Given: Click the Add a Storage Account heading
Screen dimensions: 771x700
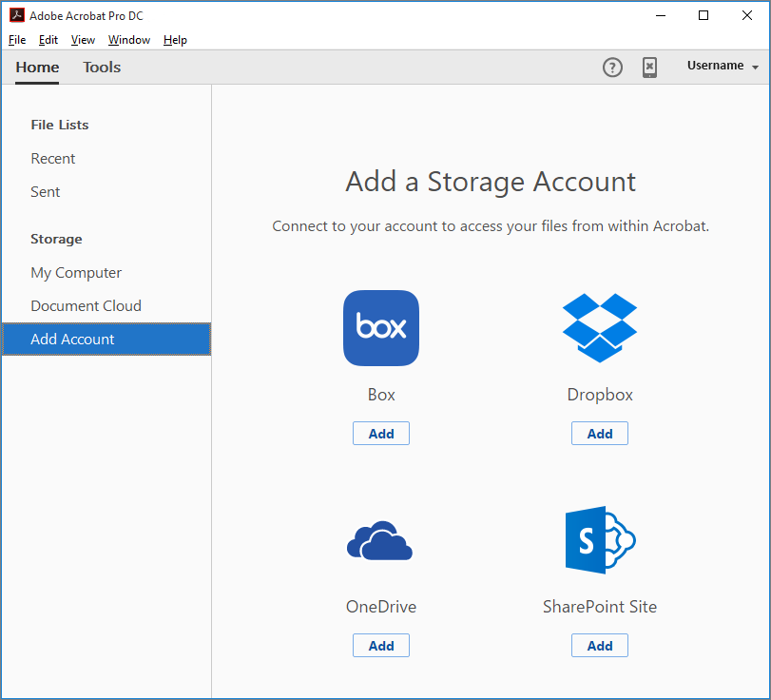Looking at the screenshot, I should tap(491, 182).
